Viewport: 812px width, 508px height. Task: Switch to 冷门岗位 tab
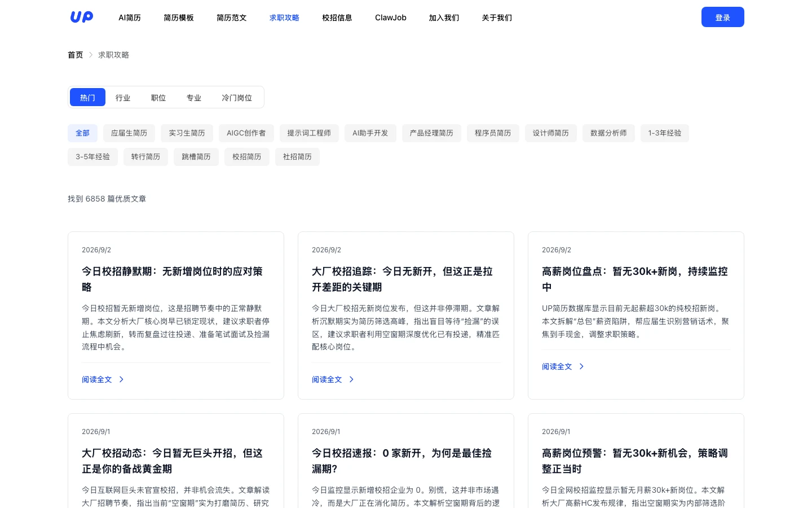click(237, 97)
